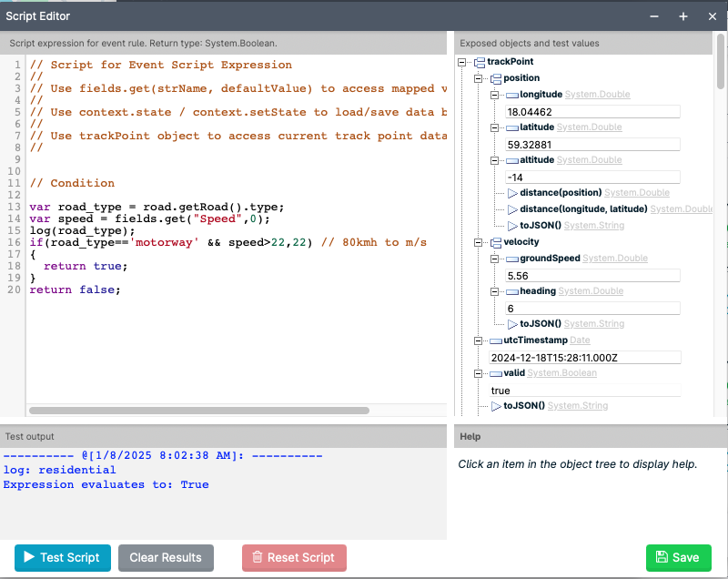Edit the altitude test value -14

[592, 178]
